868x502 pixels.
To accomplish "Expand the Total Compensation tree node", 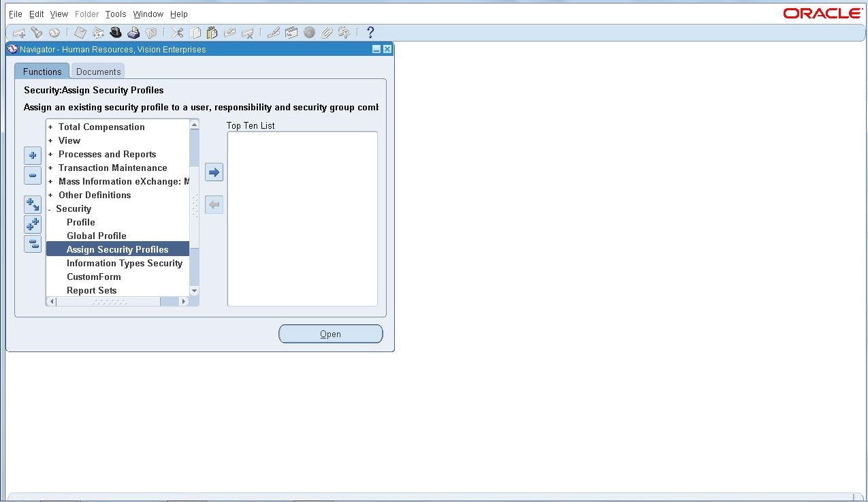I will click(51, 127).
